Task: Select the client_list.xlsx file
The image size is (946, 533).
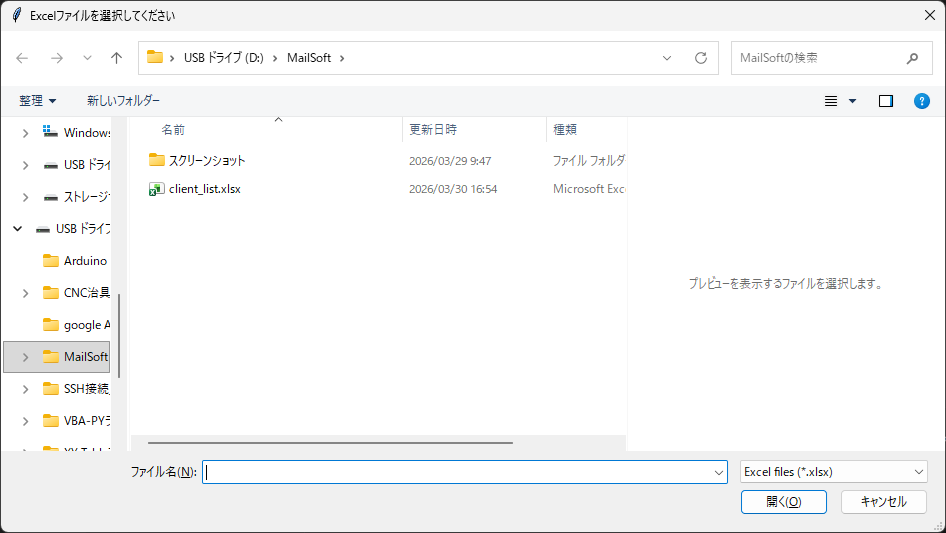Action: pyautogui.click(x=205, y=188)
